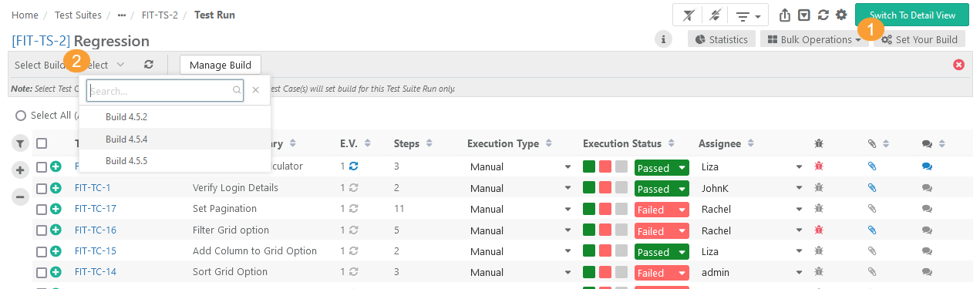Expand the FIT-TC-1 row with the green plus
This screenshot has height=289, width=980.
click(56, 188)
